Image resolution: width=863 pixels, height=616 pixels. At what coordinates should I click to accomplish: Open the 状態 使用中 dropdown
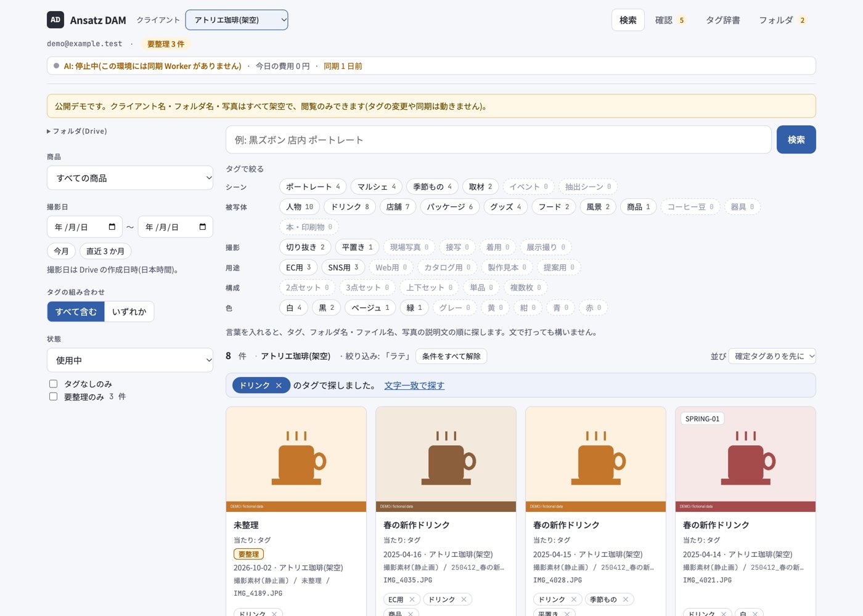[130, 360]
